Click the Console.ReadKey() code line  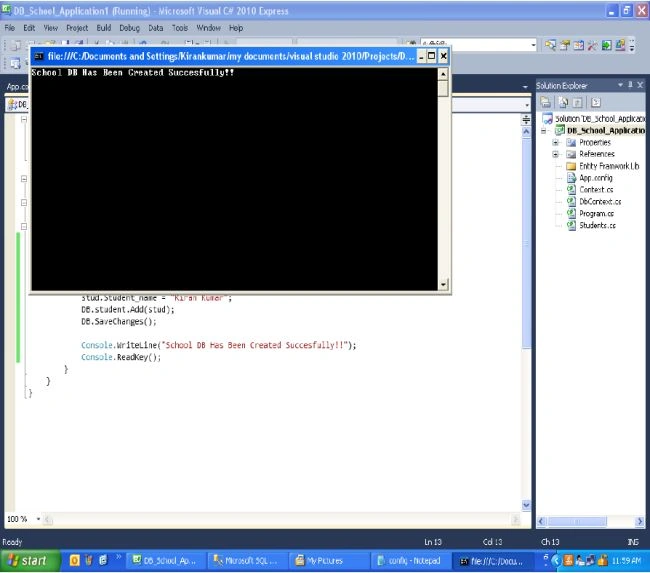tap(121, 357)
